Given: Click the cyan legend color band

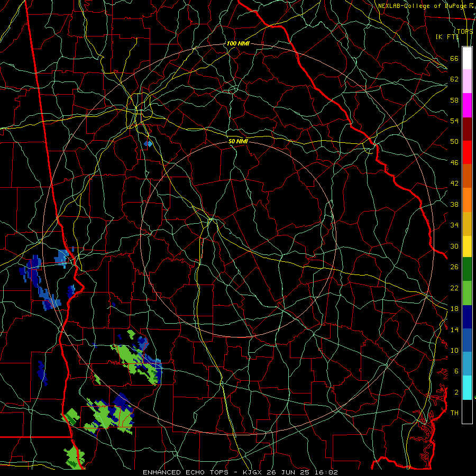Looking at the screenshot, I should pos(467,388).
